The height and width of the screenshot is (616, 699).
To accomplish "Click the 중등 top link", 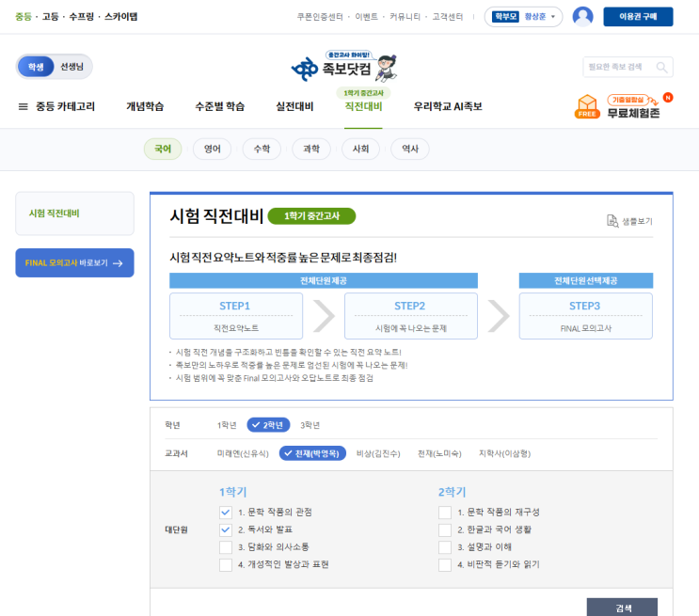I will [24, 17].
